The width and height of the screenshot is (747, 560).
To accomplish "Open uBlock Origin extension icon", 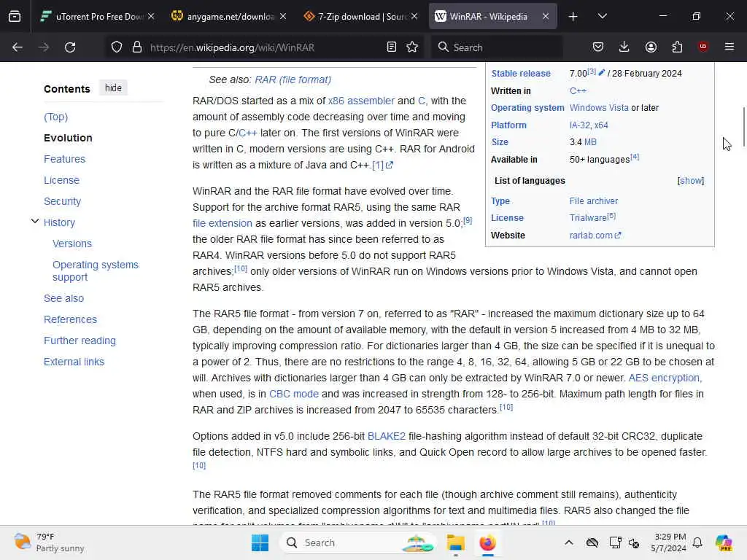I will point(703,47).
